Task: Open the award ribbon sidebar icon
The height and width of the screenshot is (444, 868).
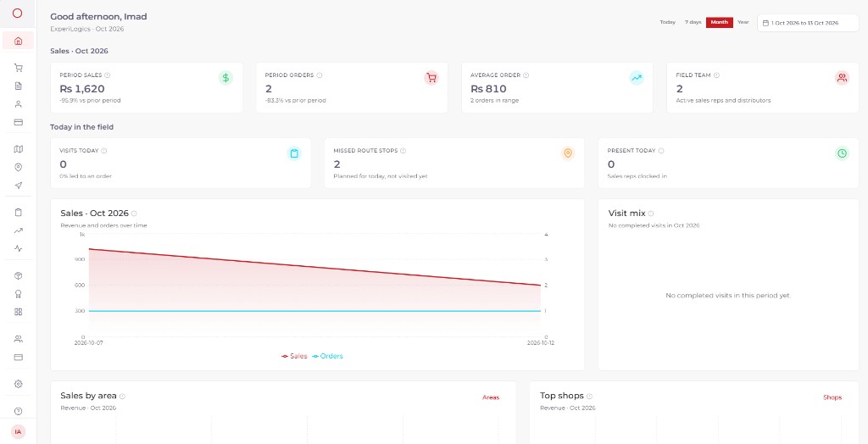Action: click(x=19, y=293)
